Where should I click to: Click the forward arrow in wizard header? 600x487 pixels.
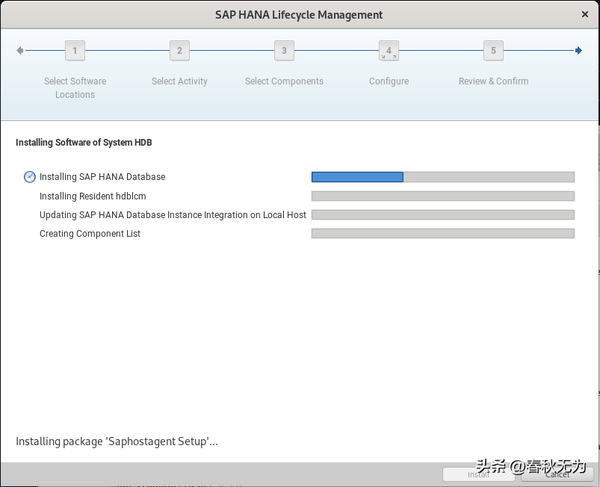pos(579,50)
